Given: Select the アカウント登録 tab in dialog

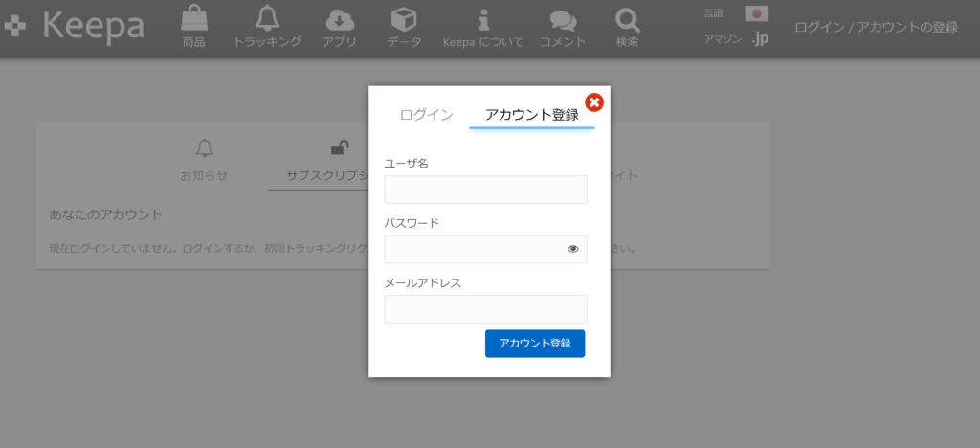Looking at the screenshot, I should click(x=531, y=115).
